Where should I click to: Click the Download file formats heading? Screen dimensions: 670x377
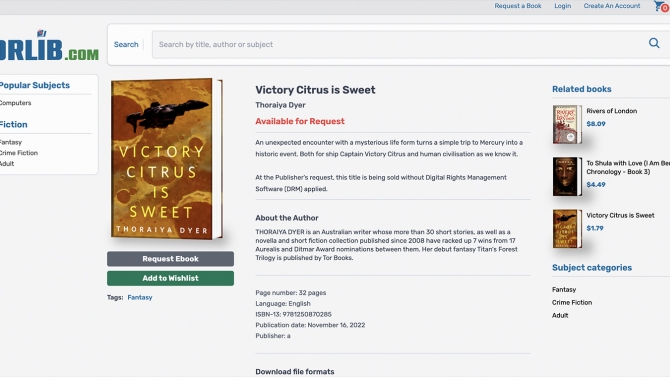click(x=295, y=372)
